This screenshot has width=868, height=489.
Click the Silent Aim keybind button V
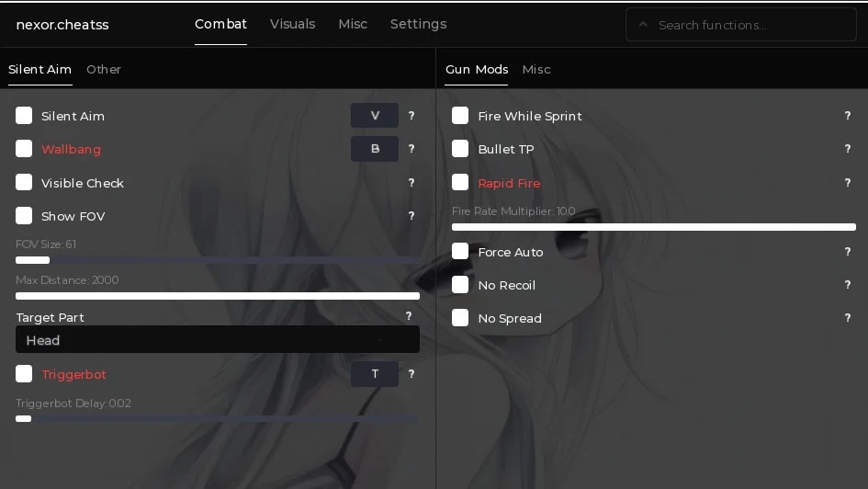(x=375, y=116)
